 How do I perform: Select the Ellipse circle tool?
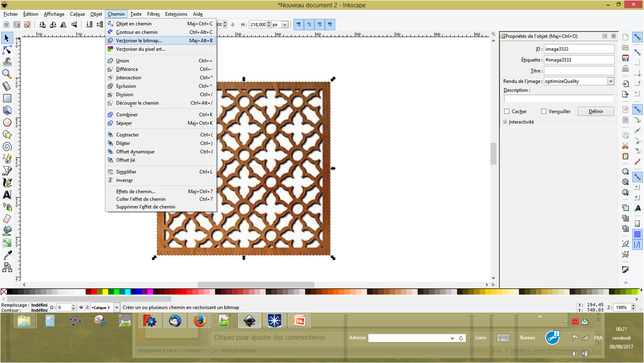tap(7, 123)
